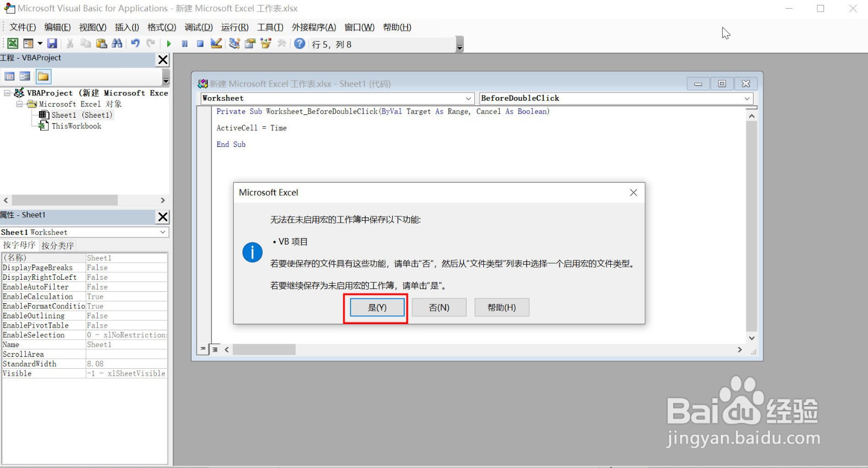Click code window horizontal scrollbar thumb
This screenshot has height=468, width=868.
[264, 350]
